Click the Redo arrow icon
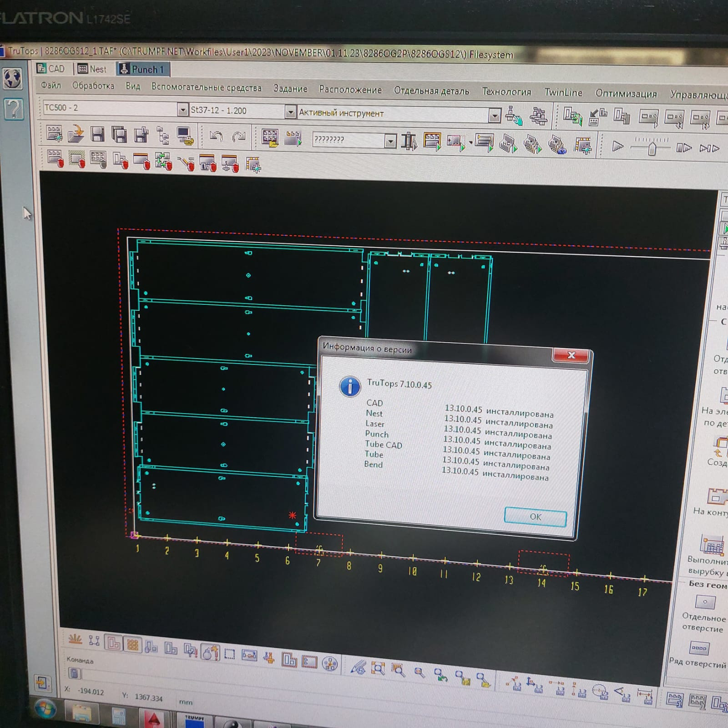Viewport: 728px width, 728px height. pyautogui.click(x=238, y=136)
